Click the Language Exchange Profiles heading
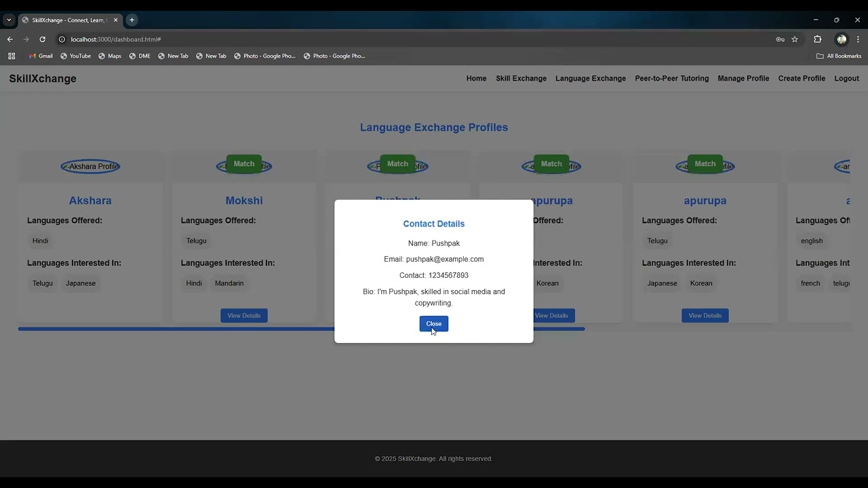Screen dimensions: 868x488 click(x=434, y=127)
